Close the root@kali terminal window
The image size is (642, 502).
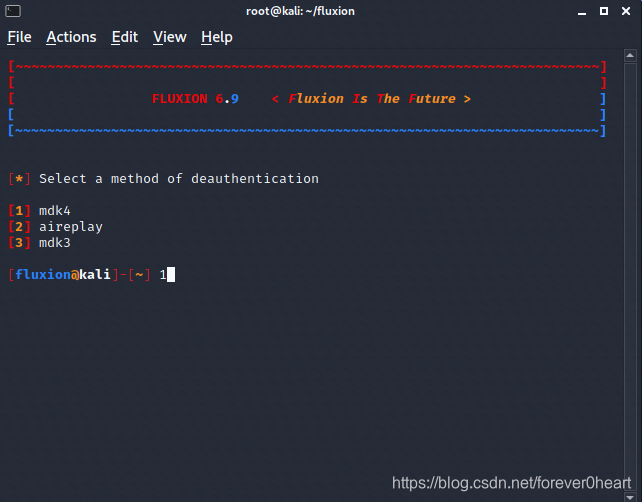pyautogui.click(x=626, y=11)
